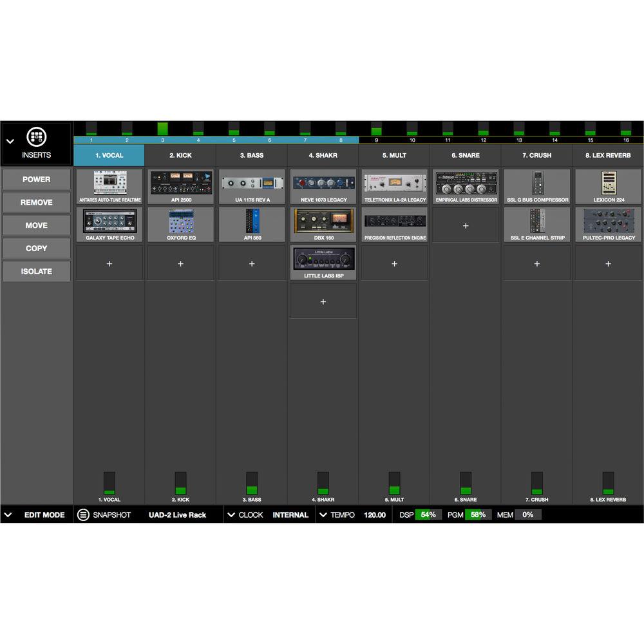Open the Galaxy Tape Echo on Vocal channel
Viewport: 644px width, 644px height.
click(x=108, y=222)
